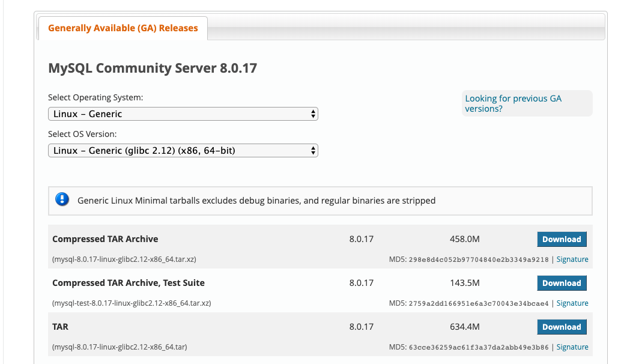
Task: Click the mysql-test-8.0.17 tar.xz filename
Action: pyautogui.click(x=132, y=303)
